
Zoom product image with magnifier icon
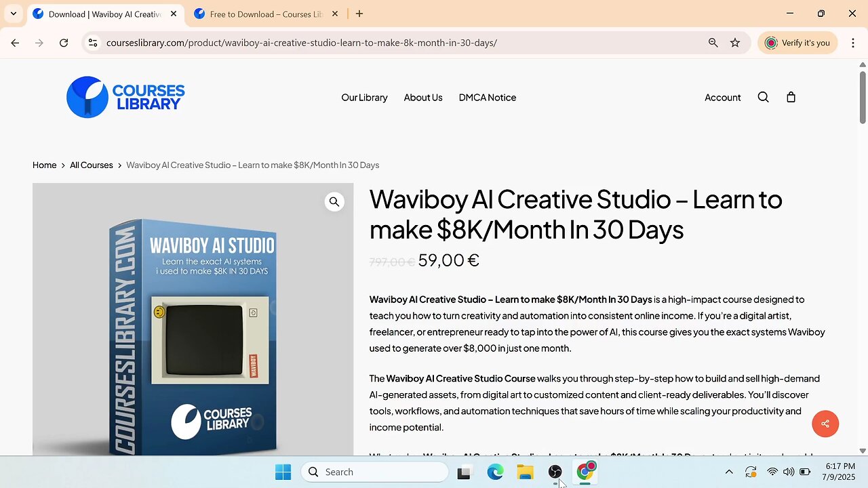334,202
